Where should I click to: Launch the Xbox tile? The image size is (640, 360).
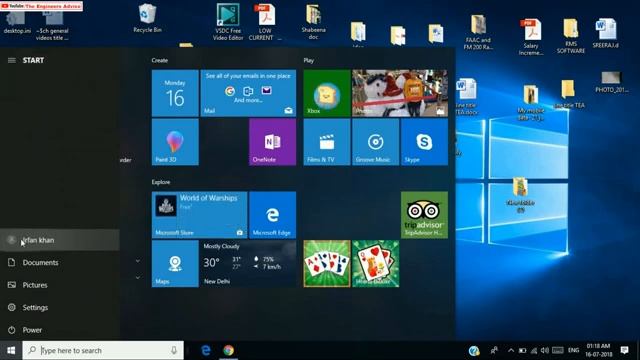point(327,93)
